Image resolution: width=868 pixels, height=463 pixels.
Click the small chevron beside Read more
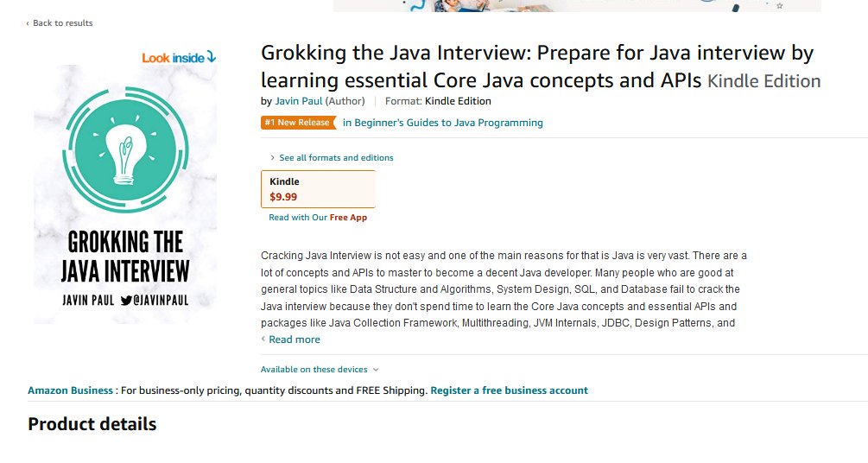(263, 339)
